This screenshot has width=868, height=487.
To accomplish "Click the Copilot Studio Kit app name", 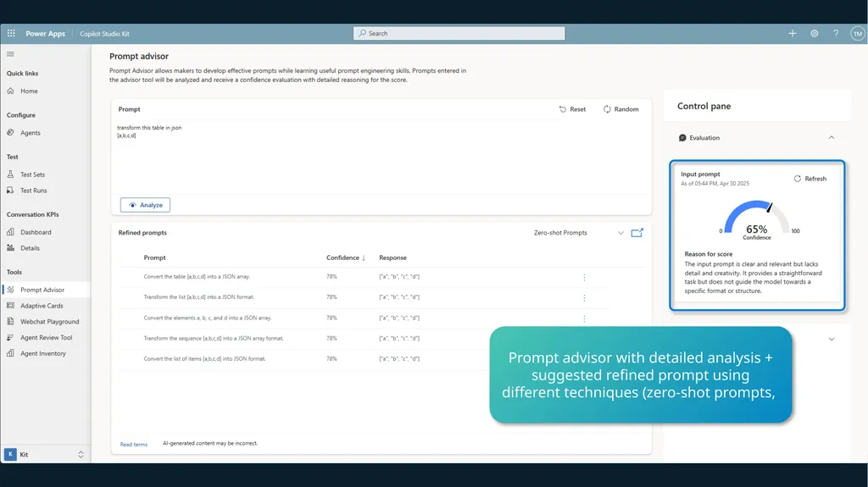I will 104,34.
